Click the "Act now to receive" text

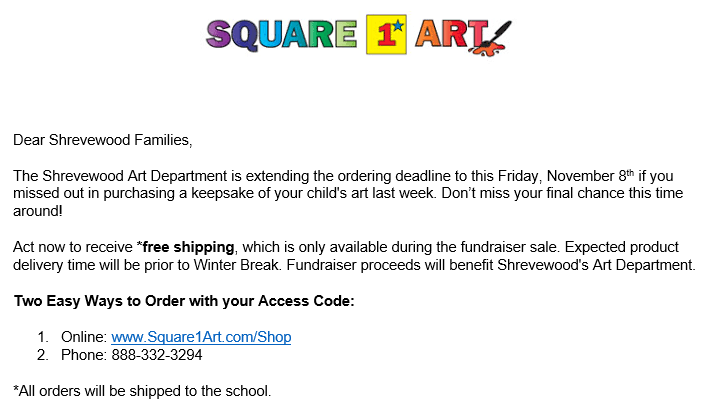73,247
